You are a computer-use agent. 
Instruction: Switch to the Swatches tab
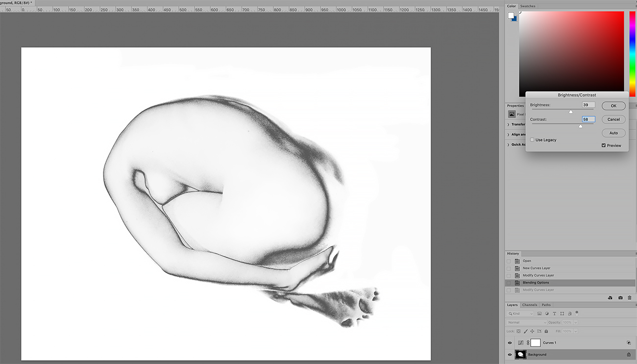coord(528,6)
